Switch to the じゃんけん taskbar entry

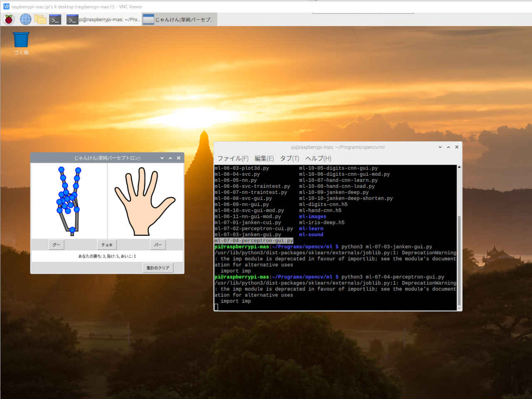179,20
